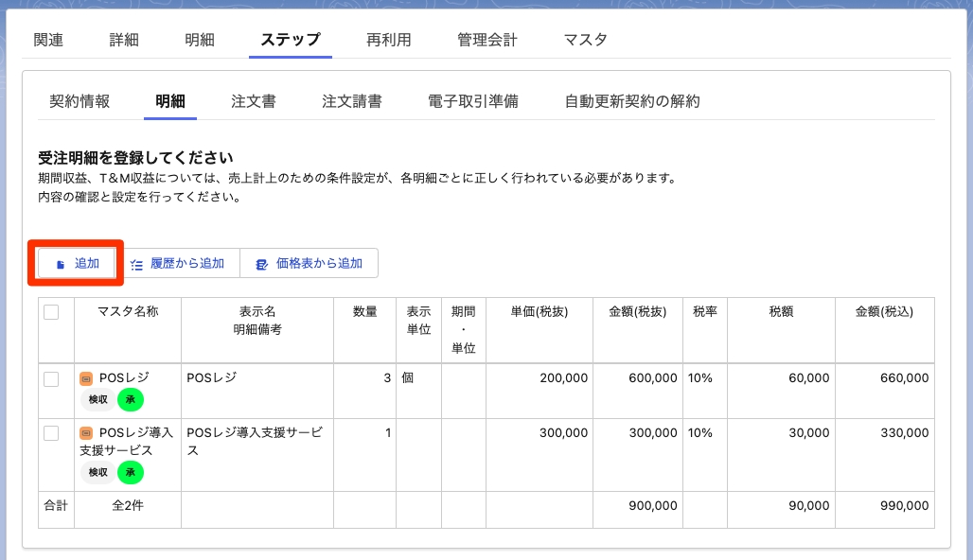Click the 追加 document icon
973x560 pixels.
coord(61,265)
